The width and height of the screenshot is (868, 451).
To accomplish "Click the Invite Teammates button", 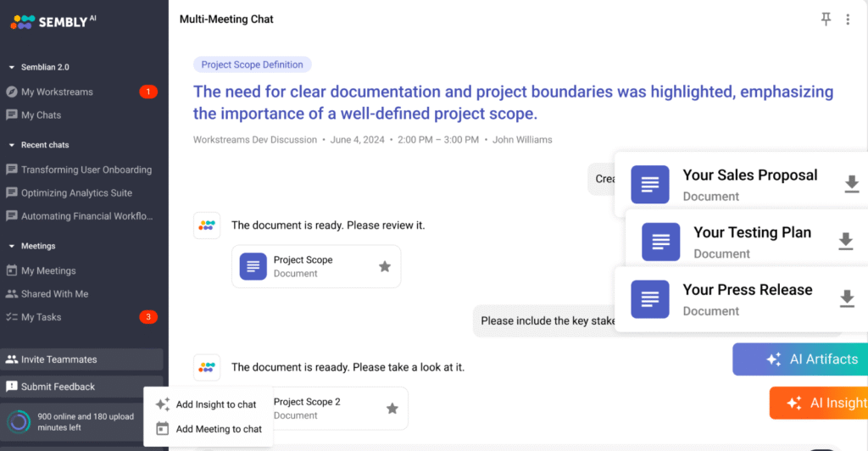I will (82, 359).
